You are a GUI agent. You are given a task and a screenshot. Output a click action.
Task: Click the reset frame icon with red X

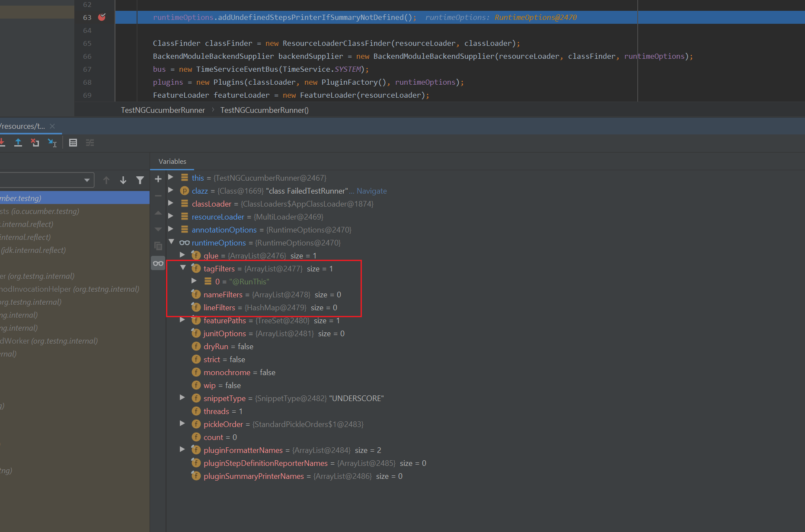tap(35, 143)
